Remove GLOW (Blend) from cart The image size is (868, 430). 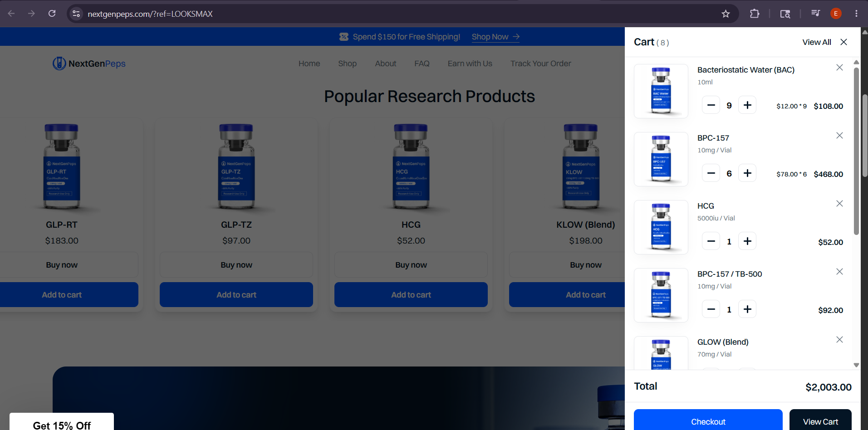[839, 340]
